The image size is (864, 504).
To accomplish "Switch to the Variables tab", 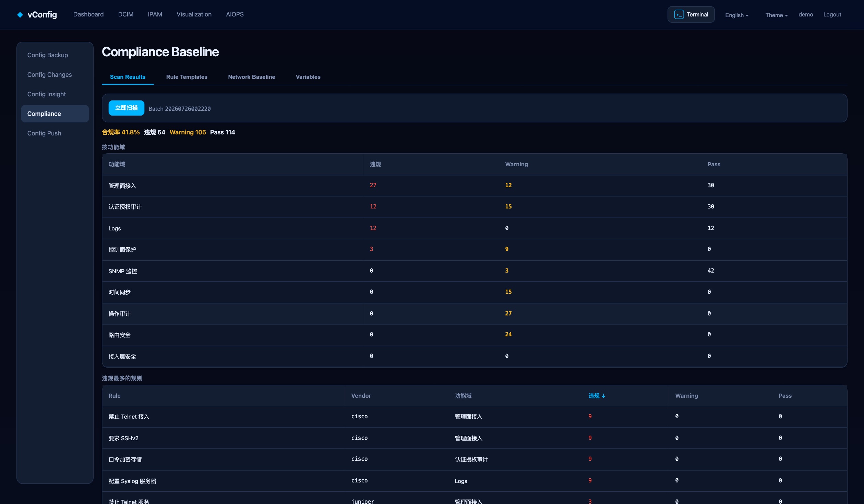I will click(308, 77).
